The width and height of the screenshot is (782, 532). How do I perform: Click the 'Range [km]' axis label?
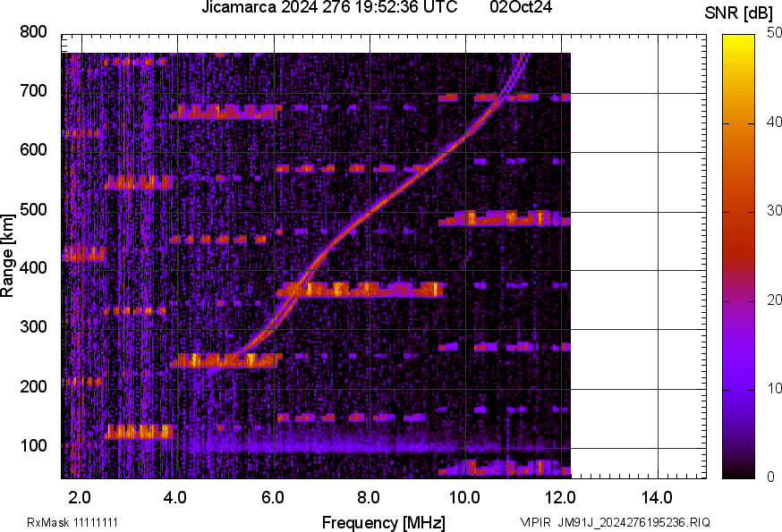[7, 257]
